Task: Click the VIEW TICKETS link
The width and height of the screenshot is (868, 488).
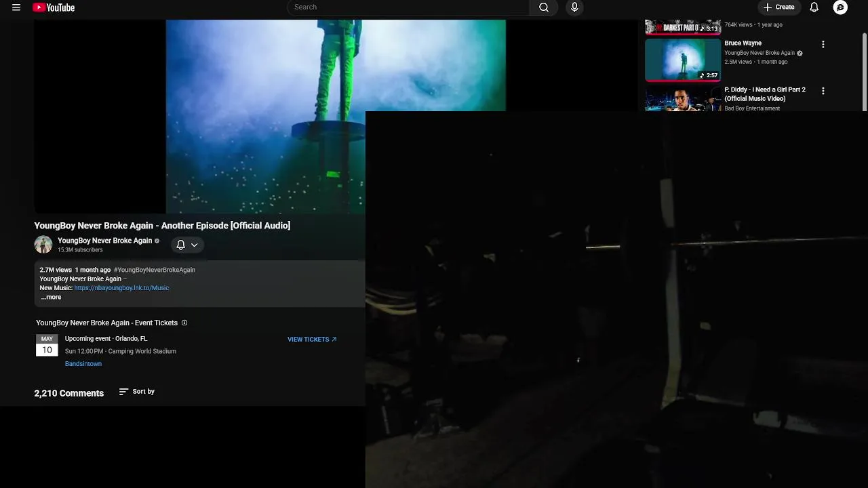Action: [x=312, y=340]
